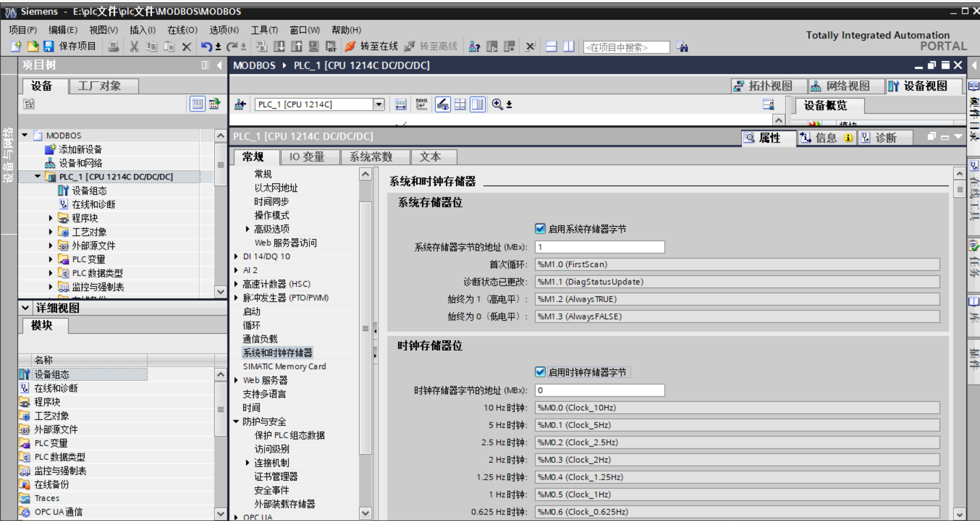The width and height of the screenshot is (980, 521).
Task: Uncheck 启用时钟存储器字节 checkbox
Action: [540, 372]
